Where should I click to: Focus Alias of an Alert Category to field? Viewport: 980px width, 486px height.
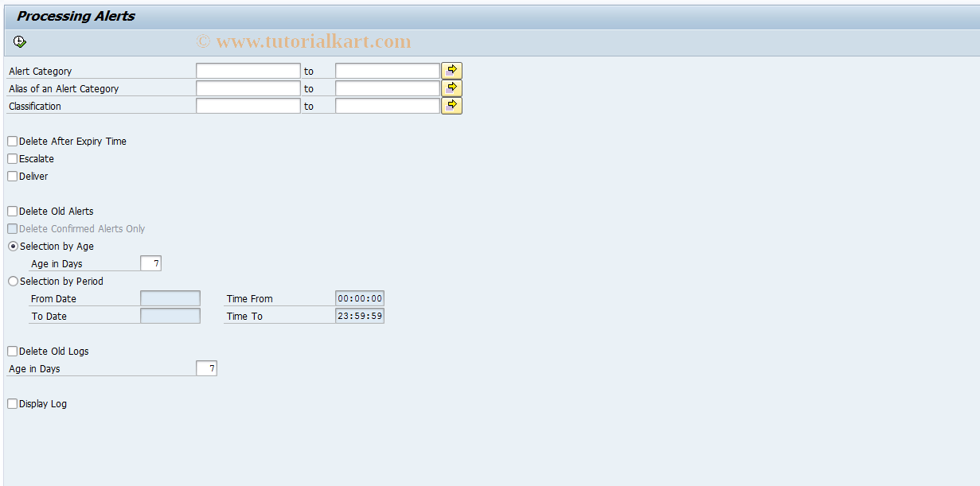point(388,88)
